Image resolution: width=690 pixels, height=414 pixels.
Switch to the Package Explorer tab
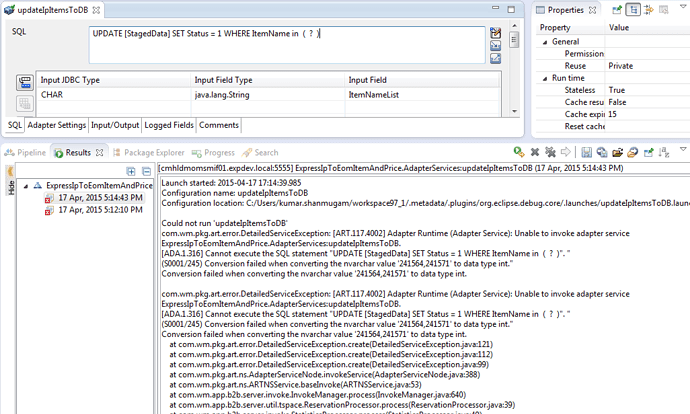coord(148,153)
